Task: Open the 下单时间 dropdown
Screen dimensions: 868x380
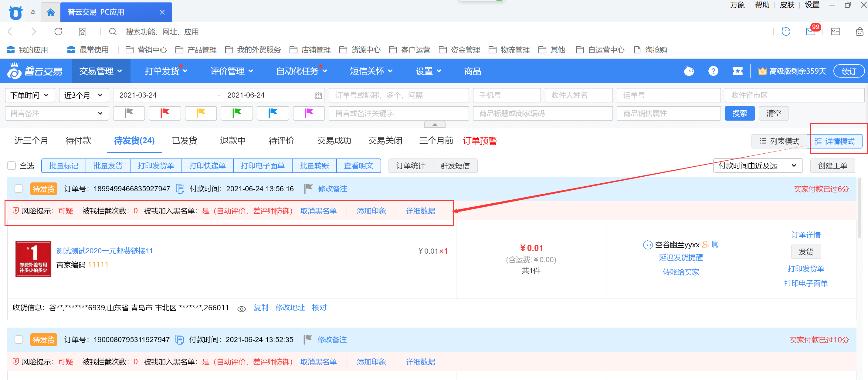Action: point(30,95)
